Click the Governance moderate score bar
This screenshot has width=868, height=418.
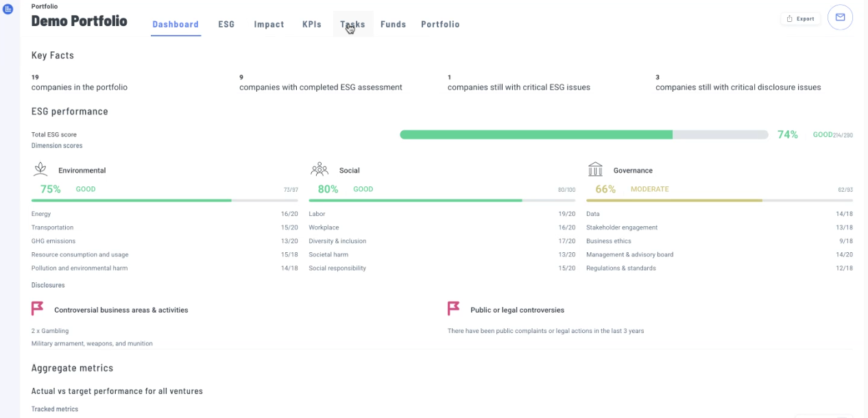point(719,200)
